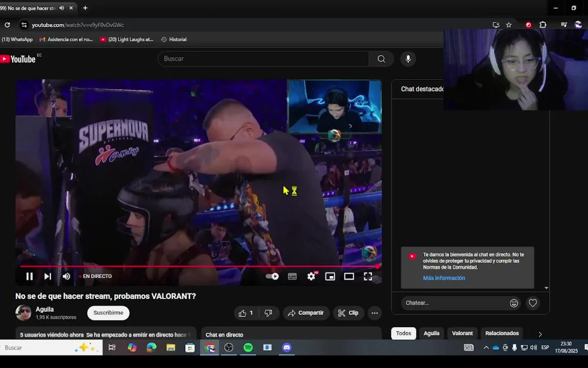The width and height of the screenshot is (588, 368).
Task: Switch to miniplayer mode
Action: [330, 277]
